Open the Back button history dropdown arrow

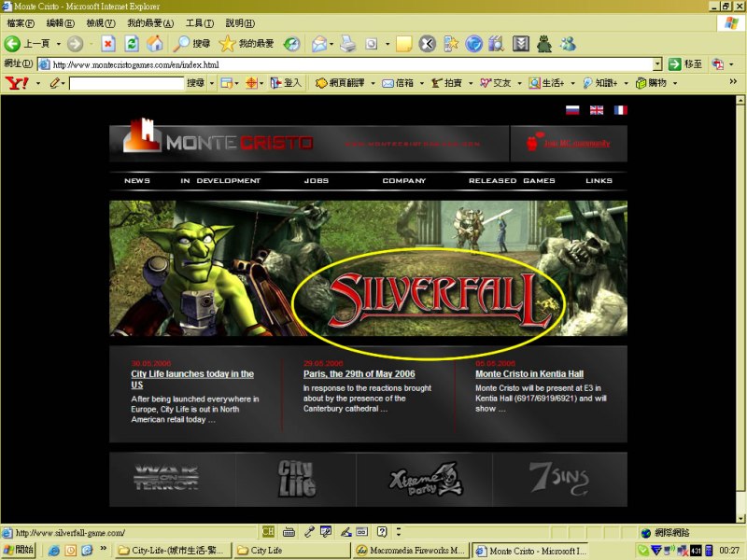pos(58,44)
